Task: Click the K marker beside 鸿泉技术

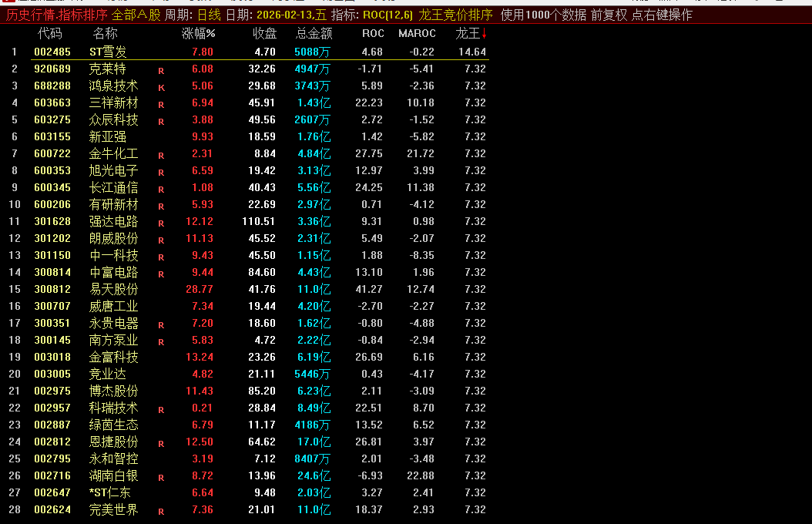Action: (161, 88)
